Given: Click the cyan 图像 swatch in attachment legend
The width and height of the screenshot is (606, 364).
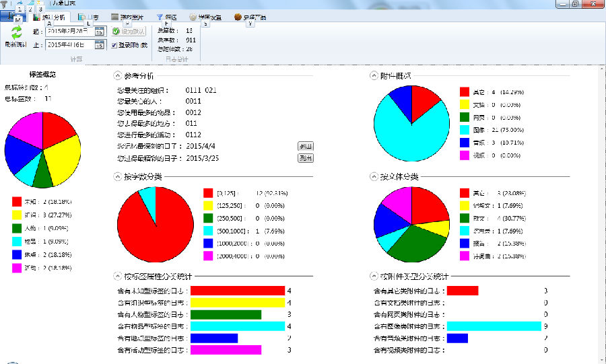Looking at the screenshot, I should (464, 129).
